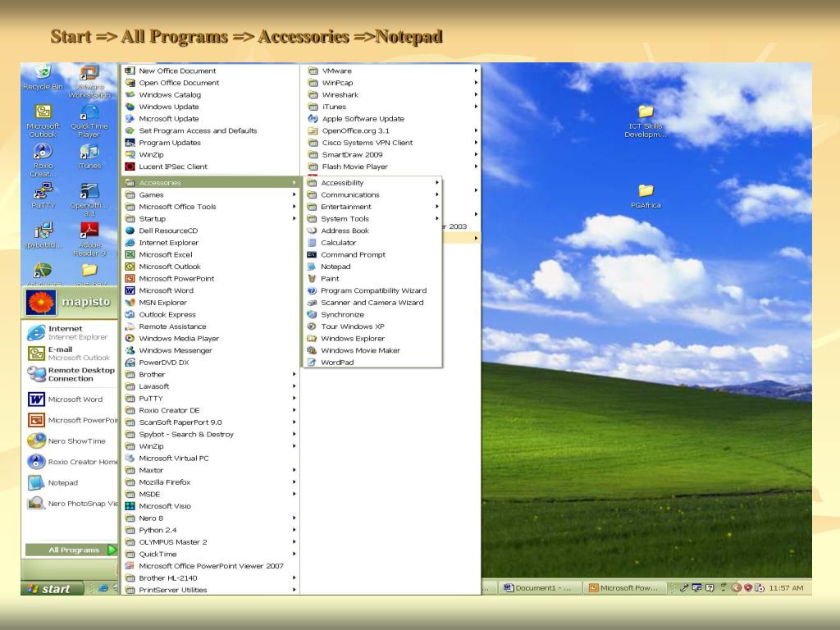Expand the Python 2.4 submenu arrow
840x630 pixels.
[294, 530]
